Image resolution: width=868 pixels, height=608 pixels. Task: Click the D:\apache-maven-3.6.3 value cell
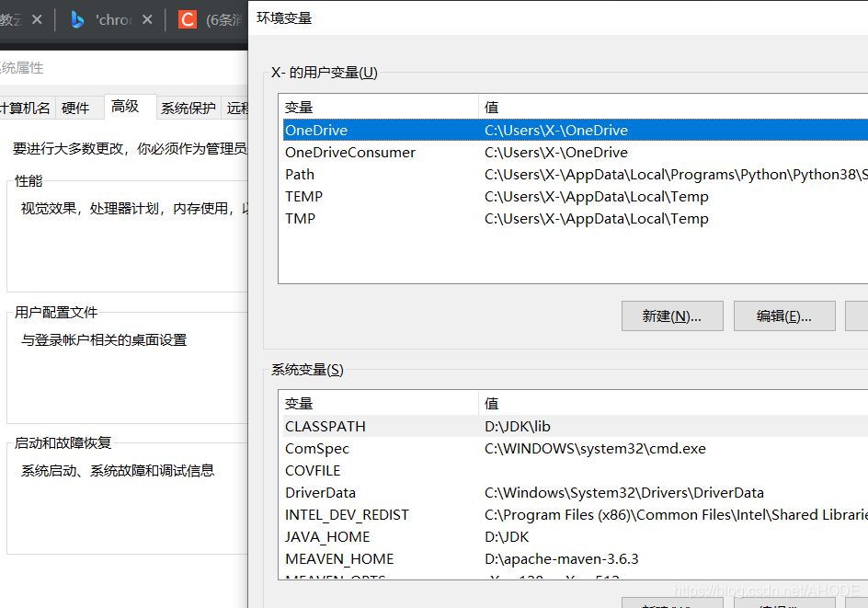(561, 559)
